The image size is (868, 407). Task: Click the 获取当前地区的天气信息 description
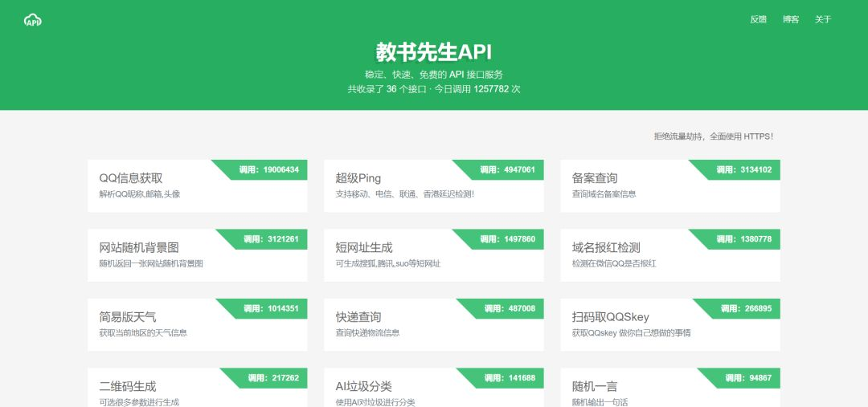click(x=143, y=333)
